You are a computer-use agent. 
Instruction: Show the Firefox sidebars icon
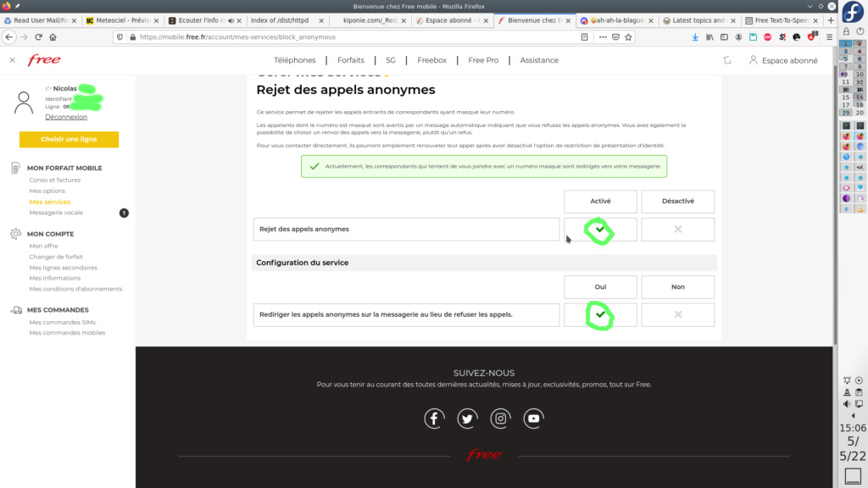click(724, 37)
